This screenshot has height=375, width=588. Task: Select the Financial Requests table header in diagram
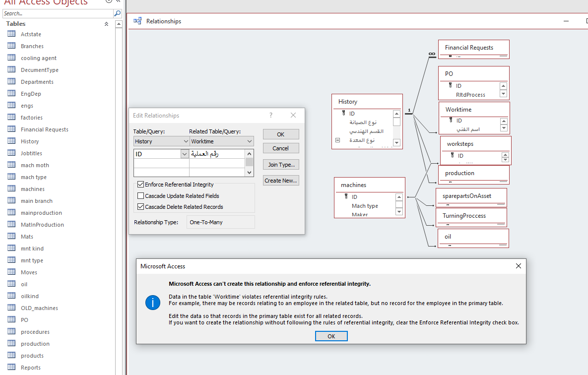point(473,48)
